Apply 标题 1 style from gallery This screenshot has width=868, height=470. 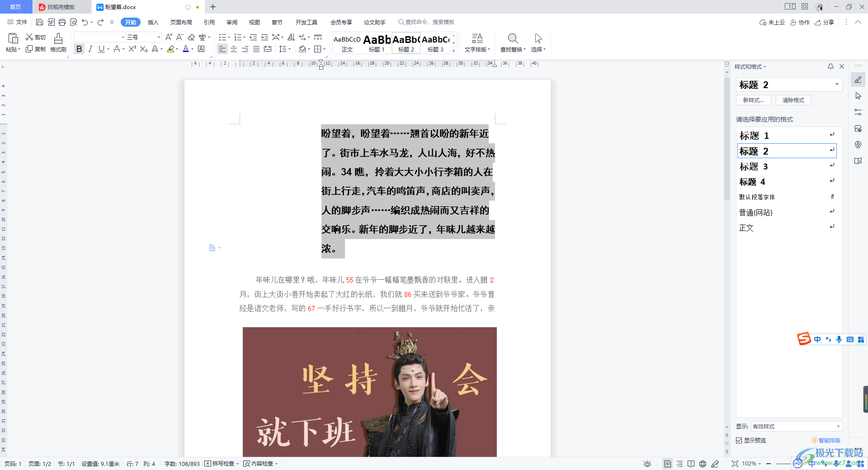point(377,43)
